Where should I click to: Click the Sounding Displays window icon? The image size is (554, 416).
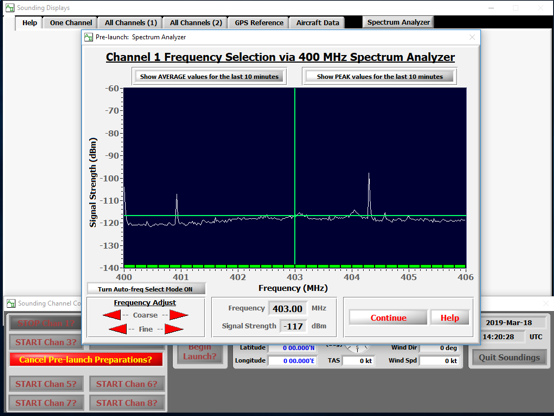10,7
